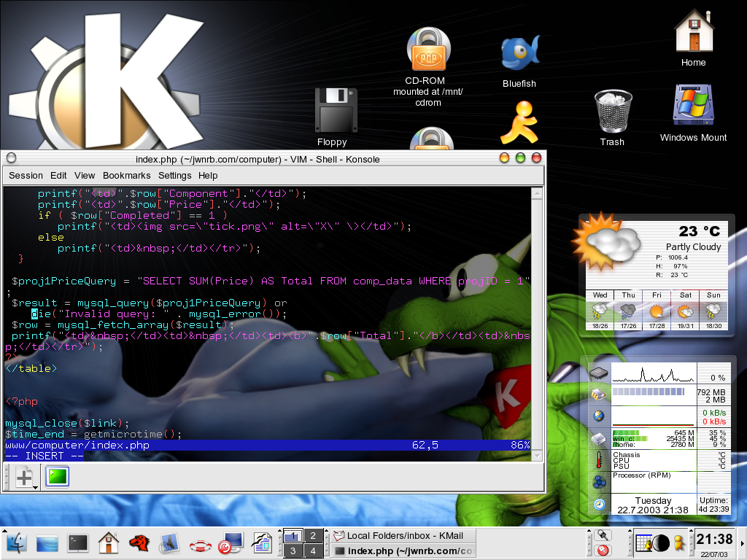Click the Uptime 4d 23:39 readout

[x=713, y=505]
